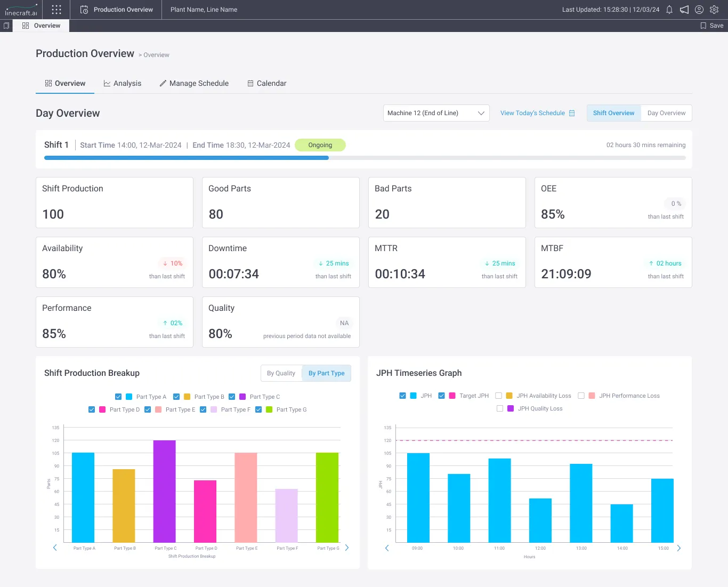Click the Save bookmark icon
The width and height of the screenshot is (728, 587).
[703, 26]
